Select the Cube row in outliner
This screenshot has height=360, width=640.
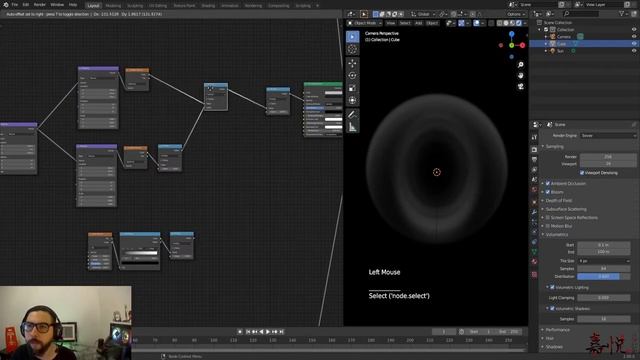point(584,44)
